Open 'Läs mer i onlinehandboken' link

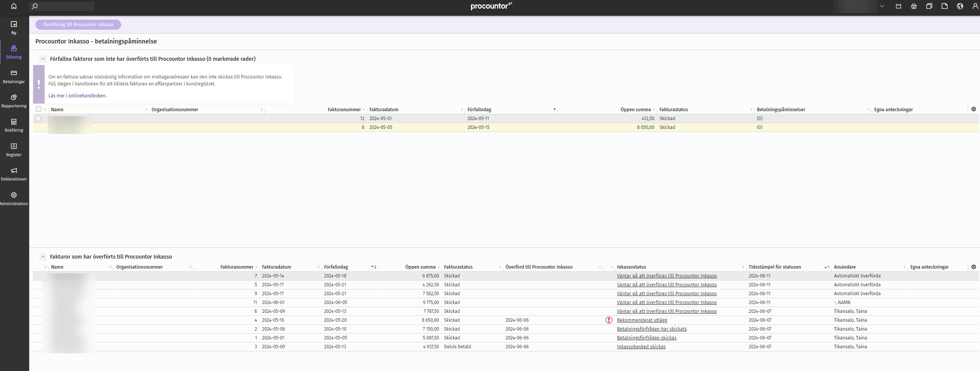(77, 96)
